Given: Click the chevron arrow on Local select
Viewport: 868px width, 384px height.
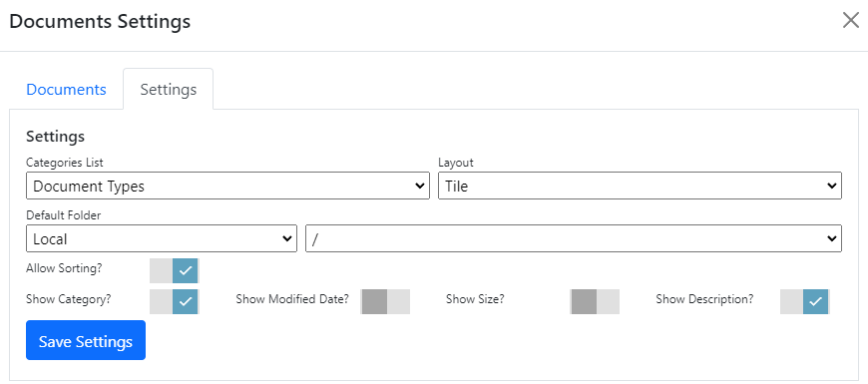Looking at the screenshot, I should (286, 238).
